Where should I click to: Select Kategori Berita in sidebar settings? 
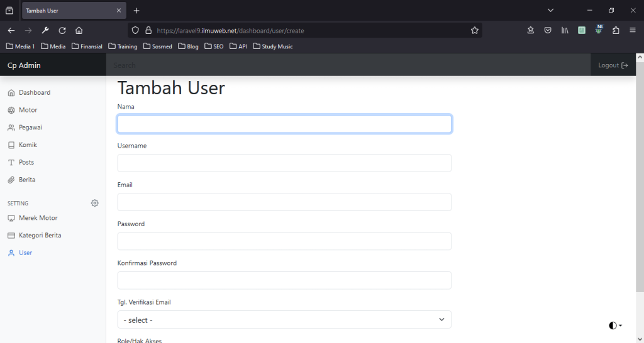40,235
